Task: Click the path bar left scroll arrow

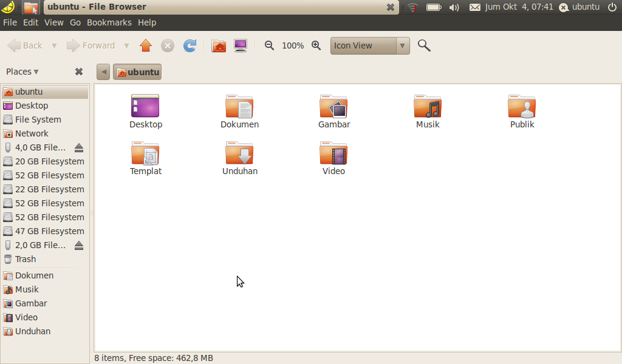Action: pos(103,72)
